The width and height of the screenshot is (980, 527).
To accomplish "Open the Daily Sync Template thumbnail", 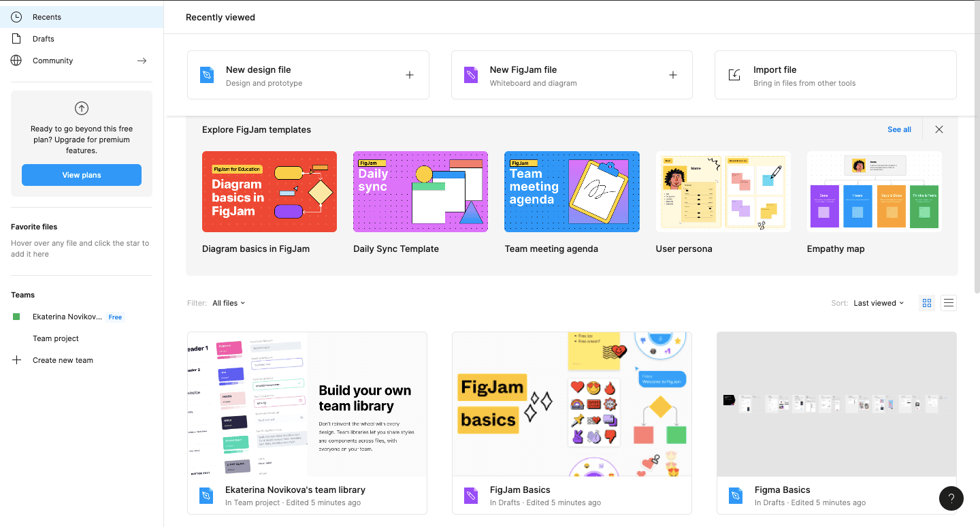I will tap(421, 191).
